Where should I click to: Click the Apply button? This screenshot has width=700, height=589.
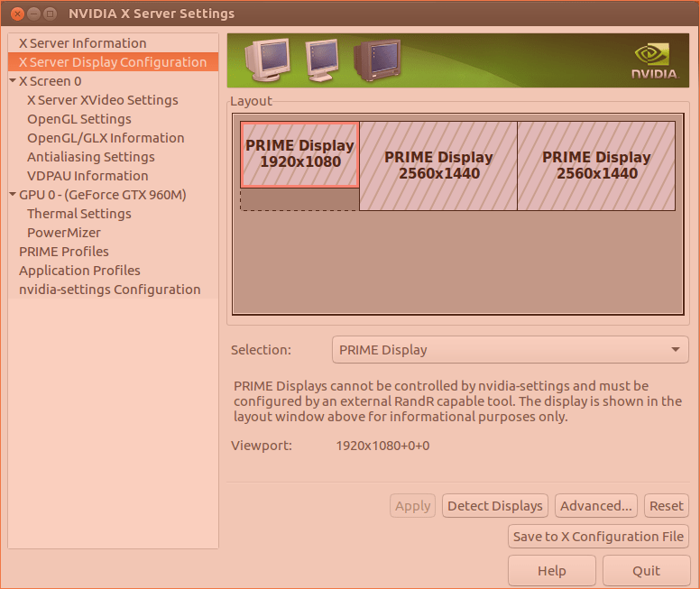(x=412, y=505)
